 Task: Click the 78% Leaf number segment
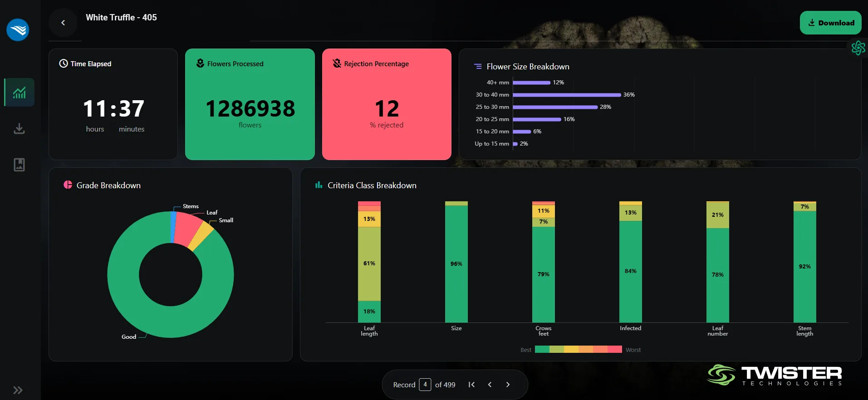pos(717,275)
